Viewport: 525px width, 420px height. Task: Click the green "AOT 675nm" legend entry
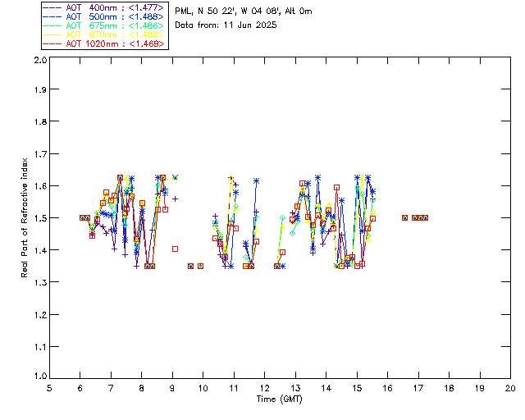(103, 25)
